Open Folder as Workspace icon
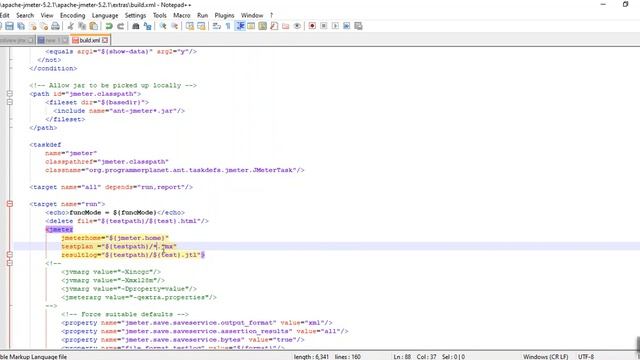This screenshot has height=360, width=640. 285,26
